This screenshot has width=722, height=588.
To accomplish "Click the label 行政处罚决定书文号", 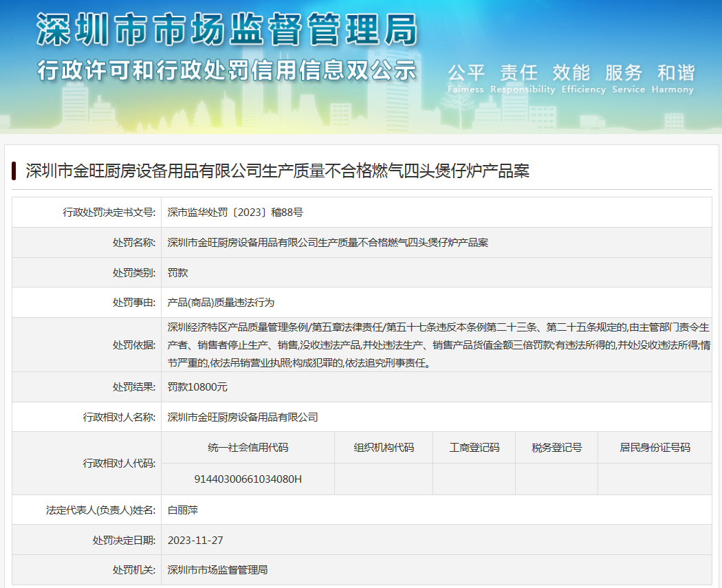I will pos(109,213).
